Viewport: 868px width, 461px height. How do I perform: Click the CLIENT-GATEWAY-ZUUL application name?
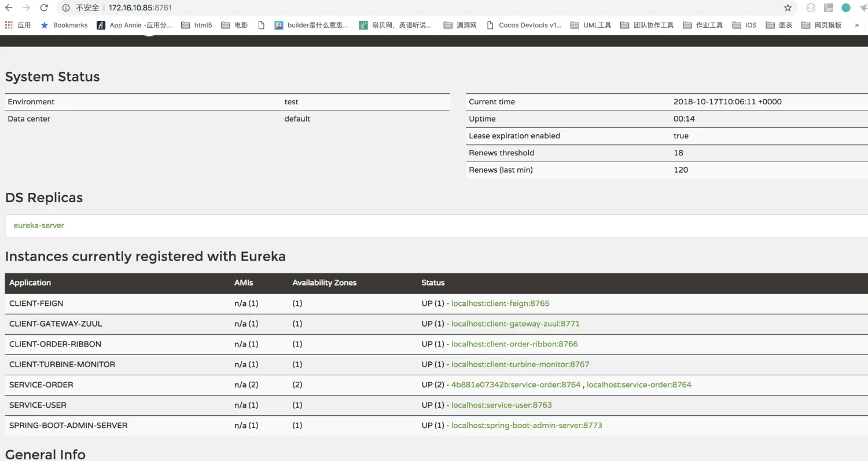56,324
